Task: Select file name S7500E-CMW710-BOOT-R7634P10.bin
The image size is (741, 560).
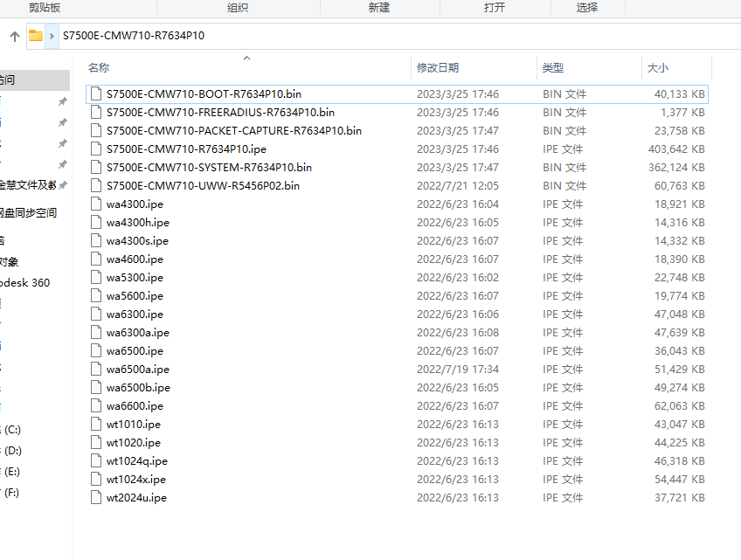Action: (x=204, y=94)
